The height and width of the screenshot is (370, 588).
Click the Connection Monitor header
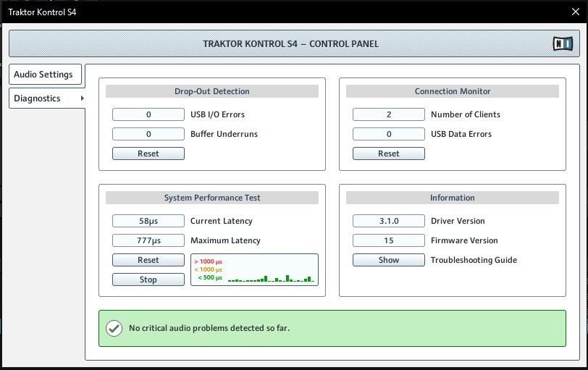[453, 91]
